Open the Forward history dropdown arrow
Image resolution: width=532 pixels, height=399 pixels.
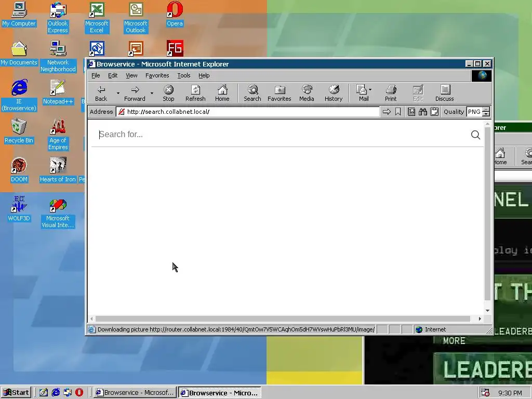pyautogui.click(x=152, y=94)
